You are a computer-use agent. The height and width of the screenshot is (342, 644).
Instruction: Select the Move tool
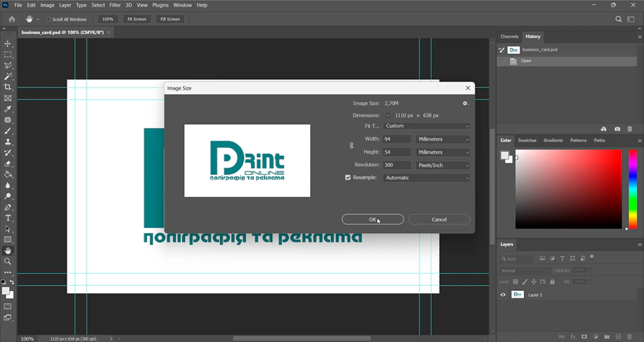8,44
